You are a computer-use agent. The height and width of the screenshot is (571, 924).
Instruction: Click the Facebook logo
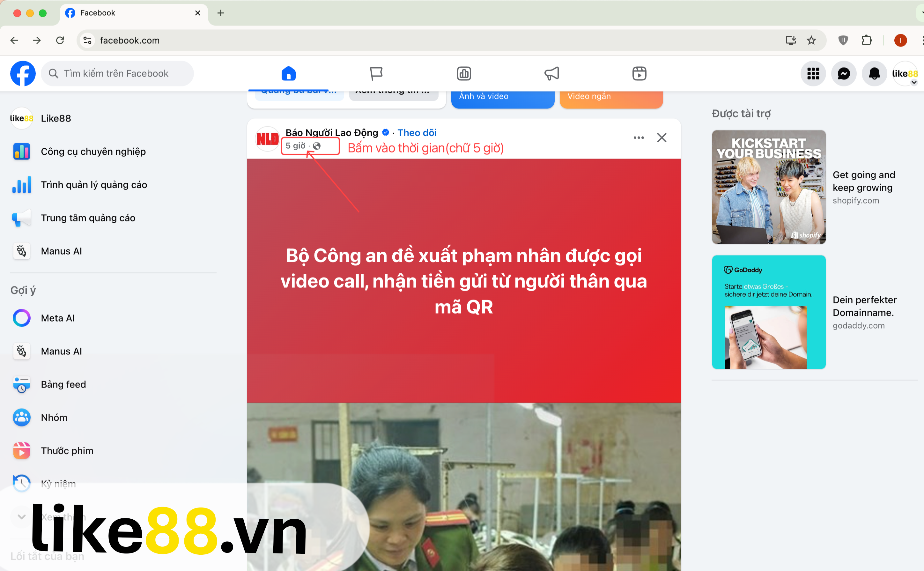[x=23, y=73]
